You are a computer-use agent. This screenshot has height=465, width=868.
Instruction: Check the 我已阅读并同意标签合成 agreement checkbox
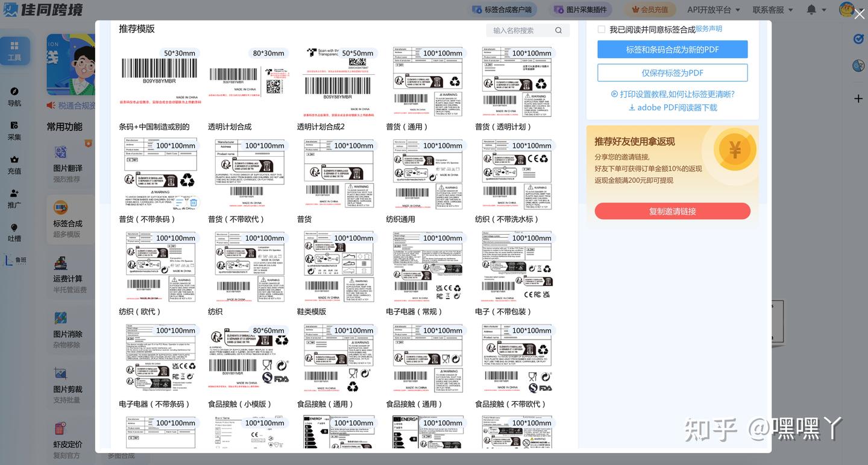click(601, 28)
